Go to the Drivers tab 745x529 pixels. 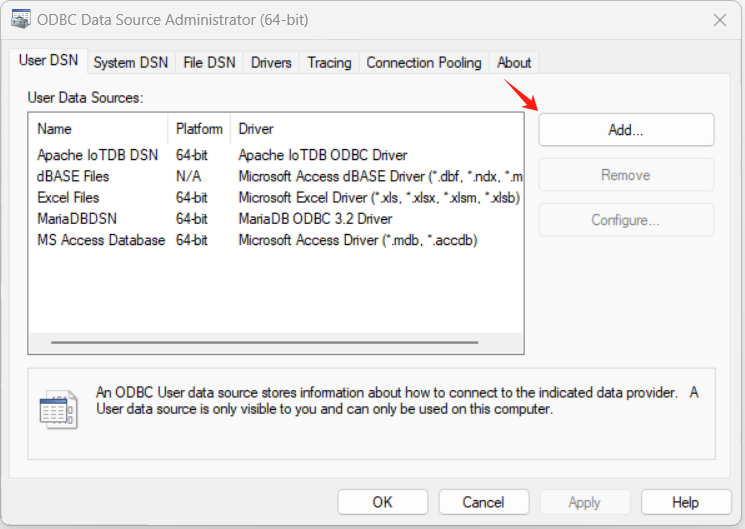[271, 62]
